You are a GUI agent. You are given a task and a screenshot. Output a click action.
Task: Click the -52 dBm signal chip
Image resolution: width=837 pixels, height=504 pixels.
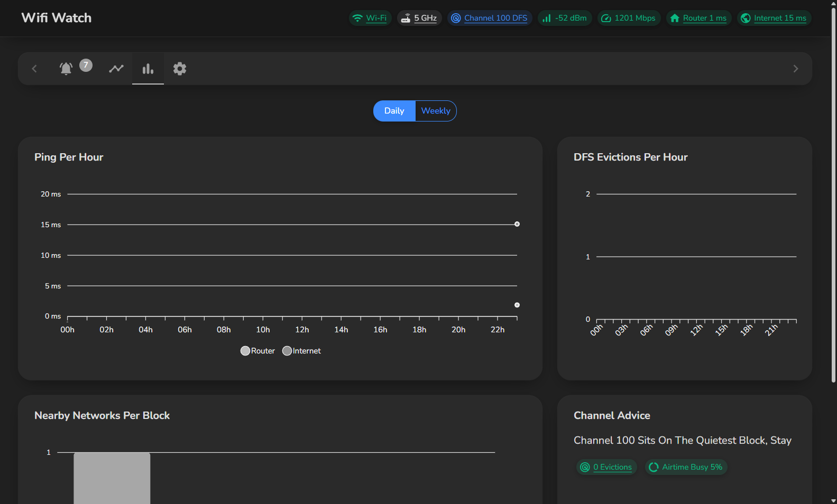click(x=565, y=18)
